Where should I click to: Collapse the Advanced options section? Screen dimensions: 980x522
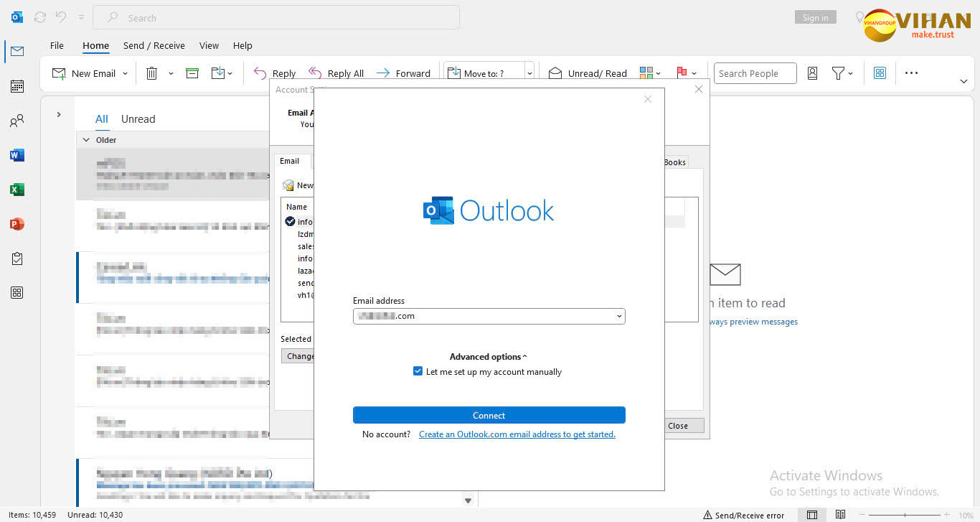(x=488, y=357)
